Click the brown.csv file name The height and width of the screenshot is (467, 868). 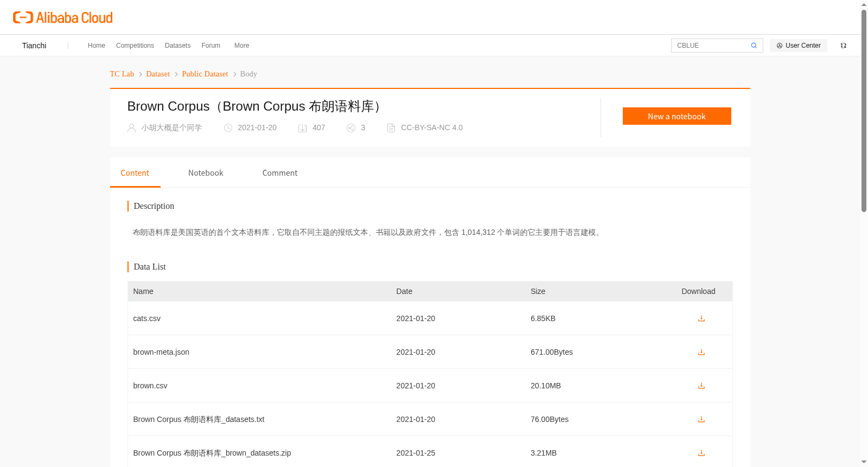coord(150,386)
